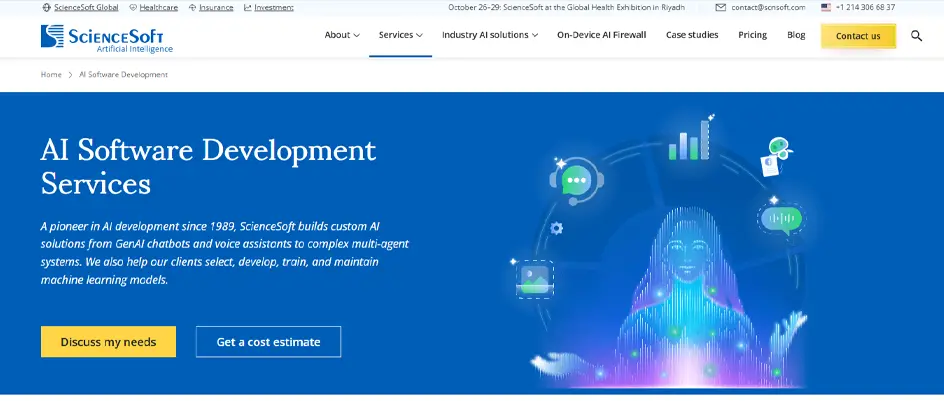Open the site search magnifier icon
This screenshot has width=944, height=406.
coord(916,36)
